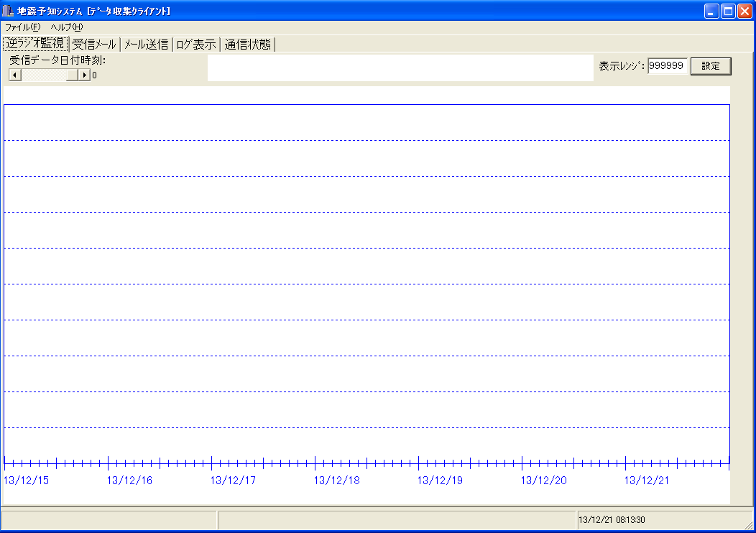756x533 pixels.
Task: Focus the 表示レンジ input field with 999999
Action: click(668, 66)
